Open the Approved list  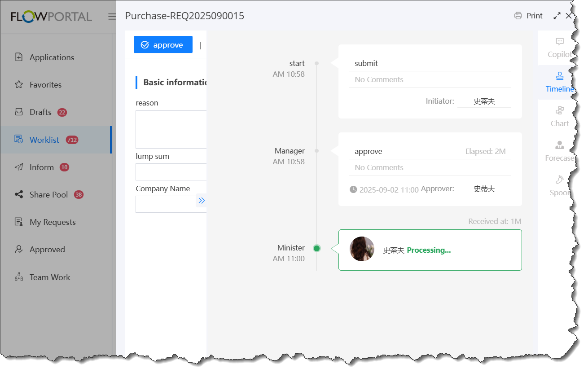[x=47, y=250]
